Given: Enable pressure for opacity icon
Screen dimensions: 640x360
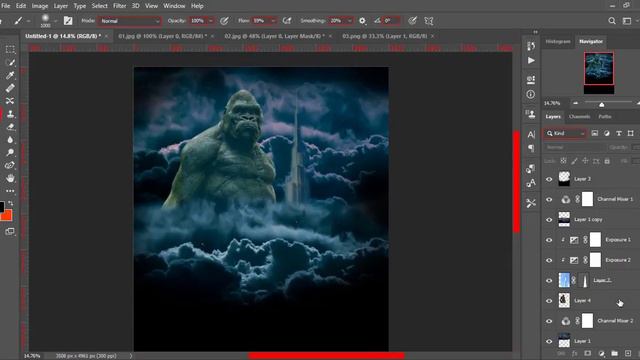Looking at the screenshot, I should (x=224, y=21).
